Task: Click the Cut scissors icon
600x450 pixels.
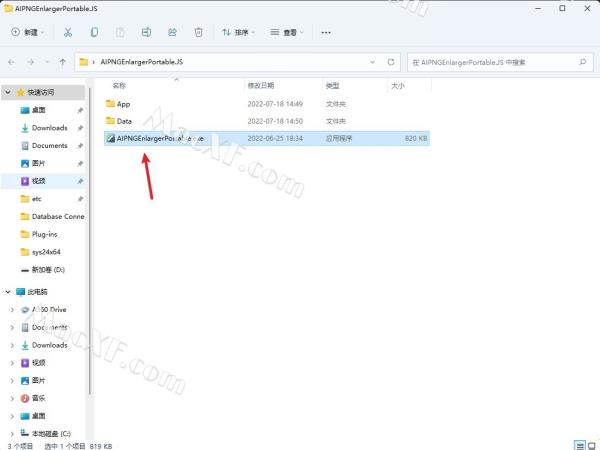Action: pyautogui.click(x=68, y=32)
